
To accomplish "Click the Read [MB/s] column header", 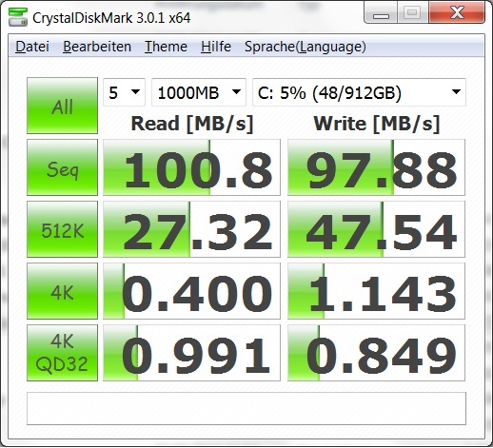I will pyautogui.click(x=192, y=124).
